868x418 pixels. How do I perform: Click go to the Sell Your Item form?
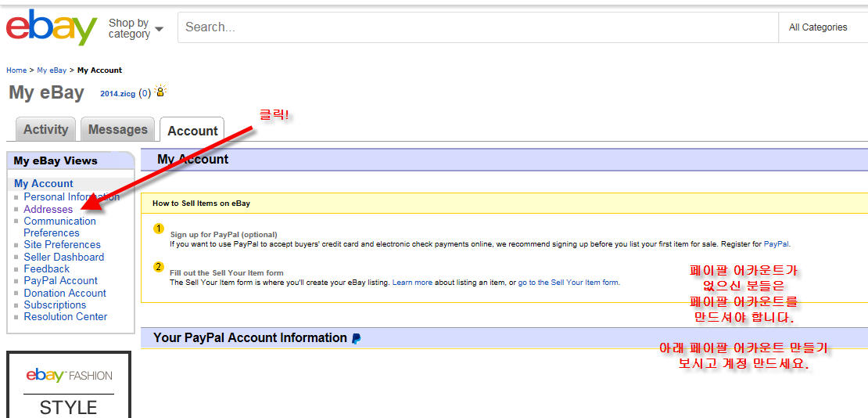tap(568, 282)
